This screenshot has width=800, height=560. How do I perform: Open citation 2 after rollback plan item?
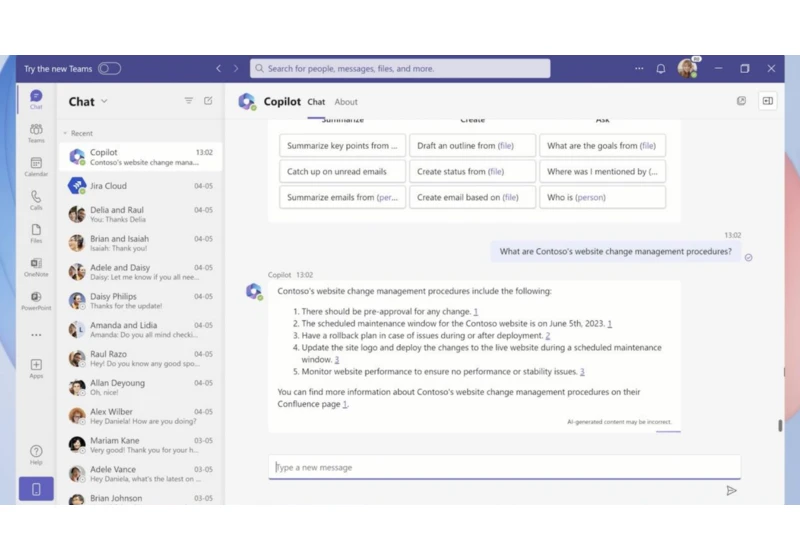(548, 336)
